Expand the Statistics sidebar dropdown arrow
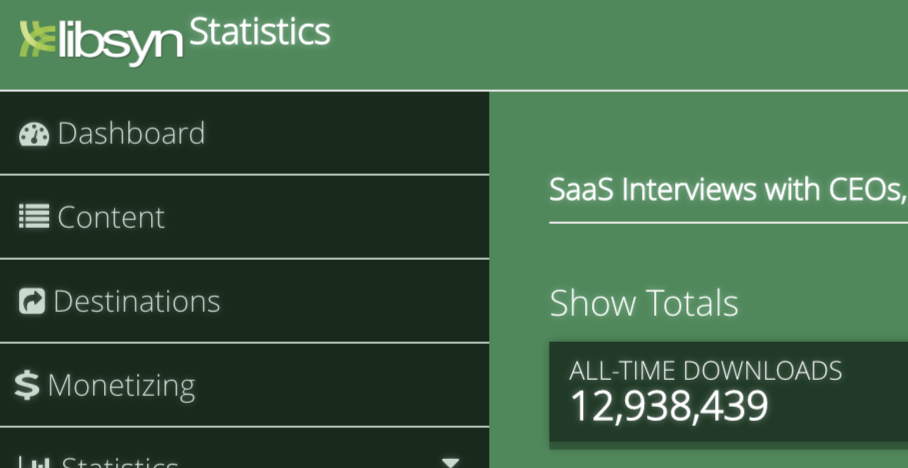This screenshot has width=908, height=468. (x=450, y=462)
